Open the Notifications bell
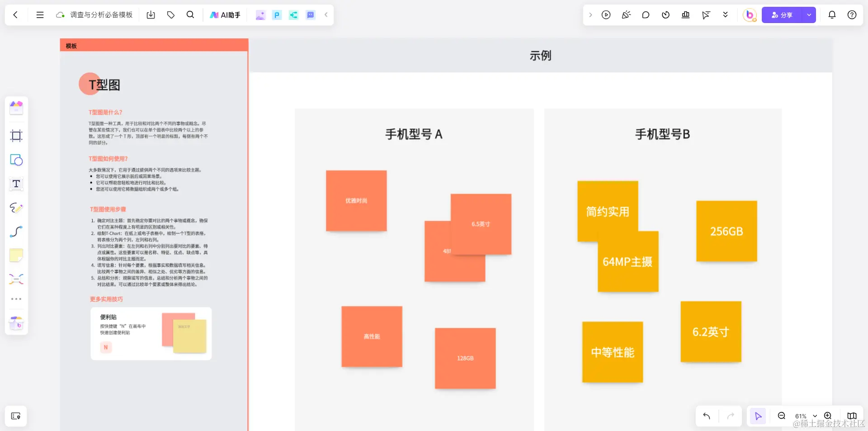Viewport: 868px width, 431px height. click(x=831, y=14)
